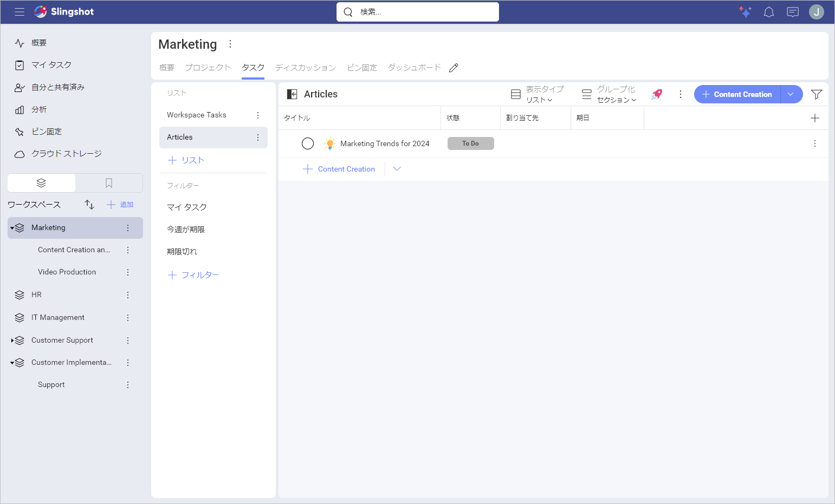
Task: Open マイ タスク in the left sidebar
Action: click(51, 65)
